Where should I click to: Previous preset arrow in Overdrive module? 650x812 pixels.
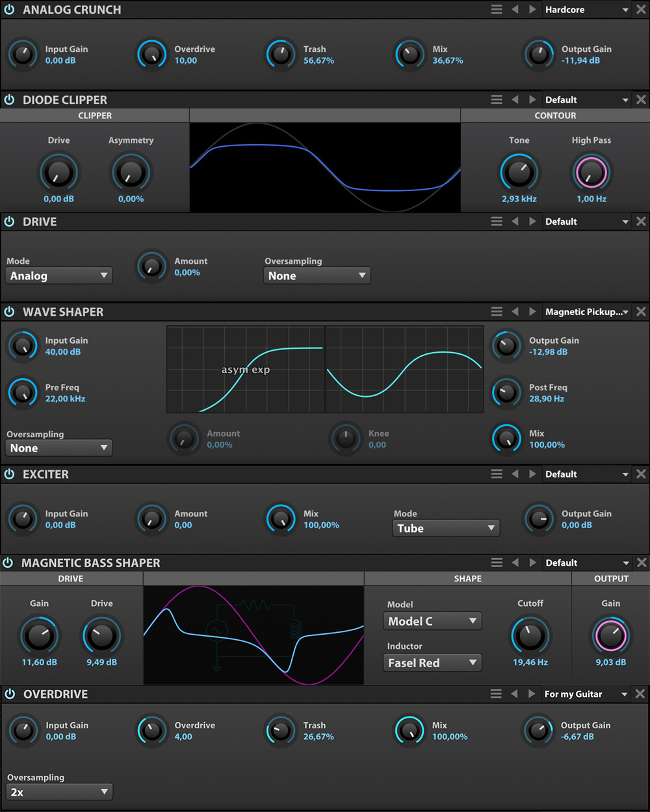point(514,694)
